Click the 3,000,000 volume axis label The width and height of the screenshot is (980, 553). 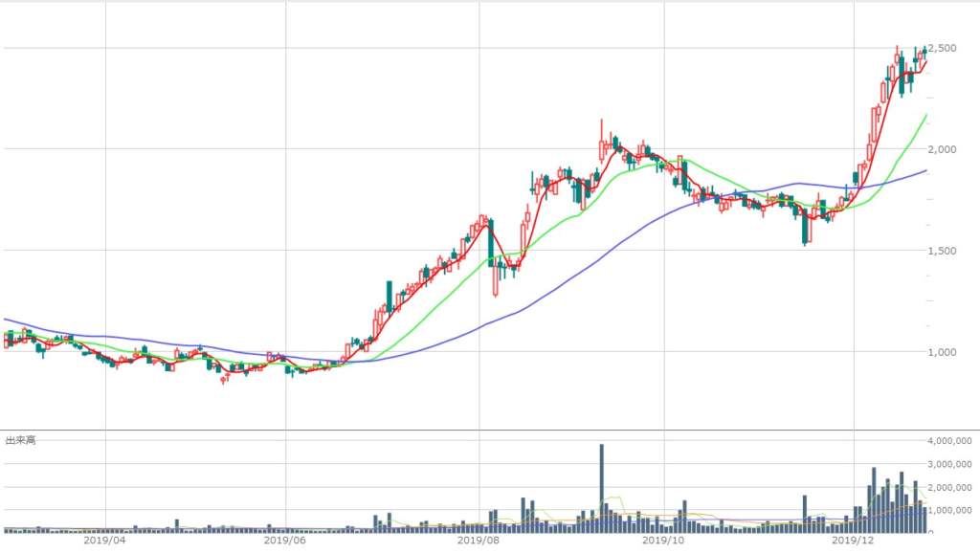pos(949,464)
